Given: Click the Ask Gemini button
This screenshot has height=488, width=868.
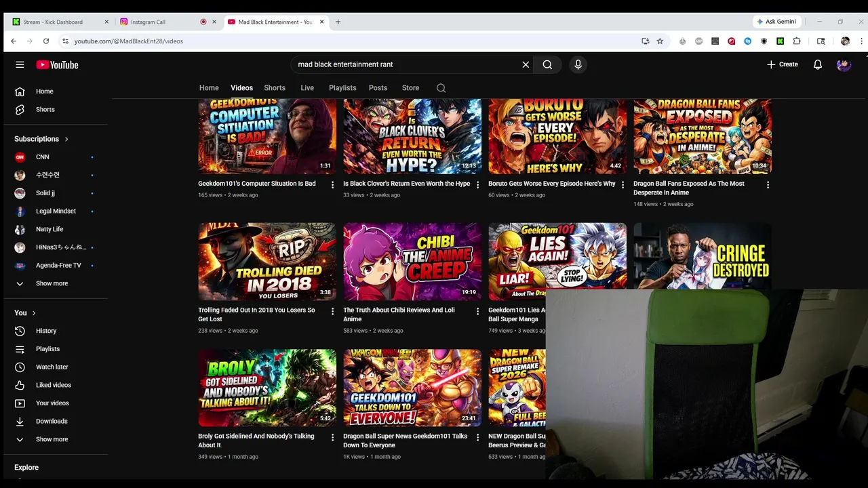Looking at the screenshot, I should click(x=777, y=22).
